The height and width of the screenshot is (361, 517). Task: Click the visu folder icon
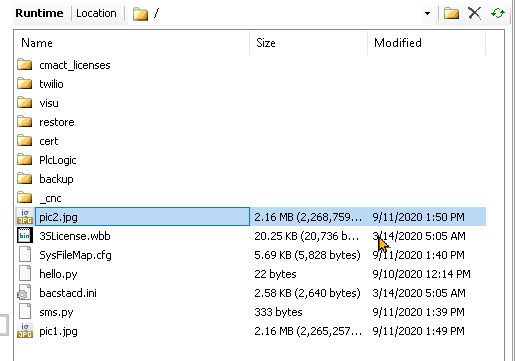tap(25, 102)
